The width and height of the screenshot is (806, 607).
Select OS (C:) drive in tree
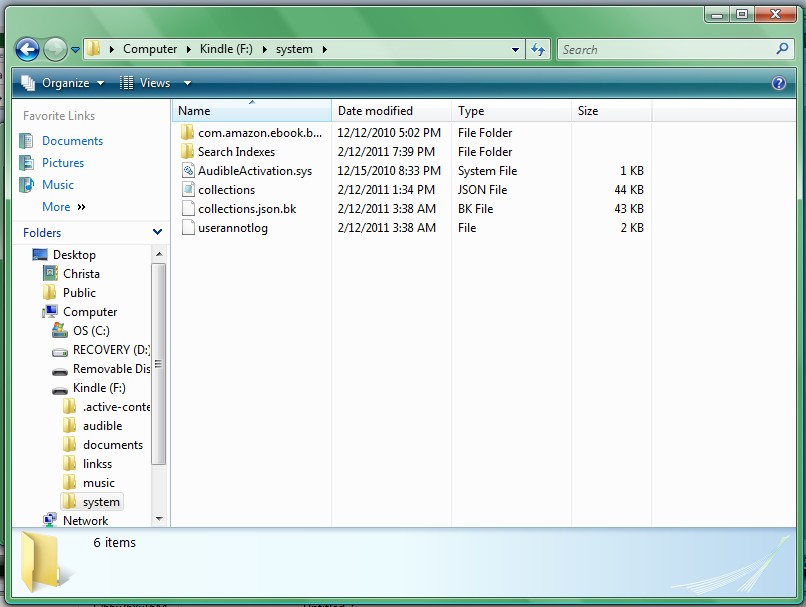point(91,331)
